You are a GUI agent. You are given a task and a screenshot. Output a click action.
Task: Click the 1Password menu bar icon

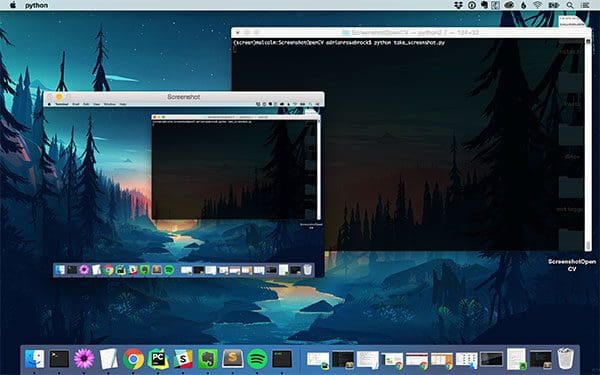(x=471, y=5)
